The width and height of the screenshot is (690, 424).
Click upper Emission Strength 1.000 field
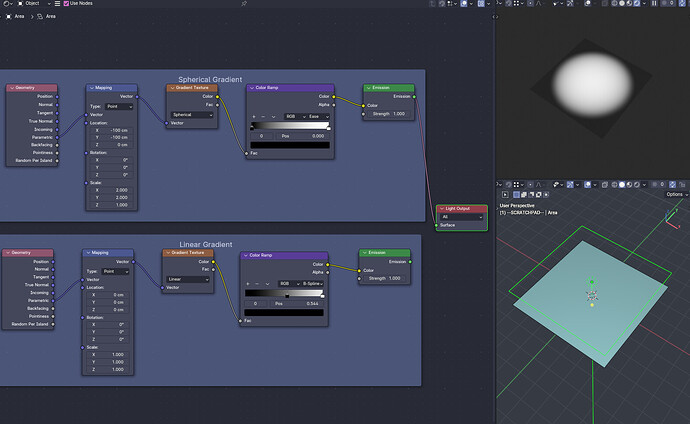point(389,114)
